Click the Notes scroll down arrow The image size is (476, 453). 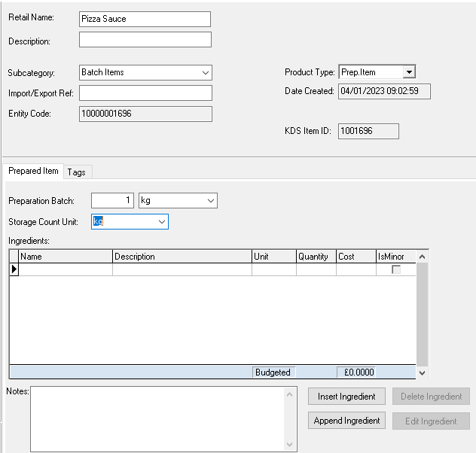coord(291,445)
